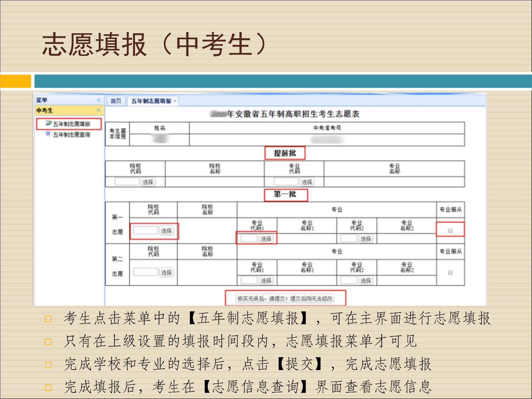532x399 pixels.
Task: Click 选择 for 第二志愿 专业代码1
Action: tap(266, 280)
